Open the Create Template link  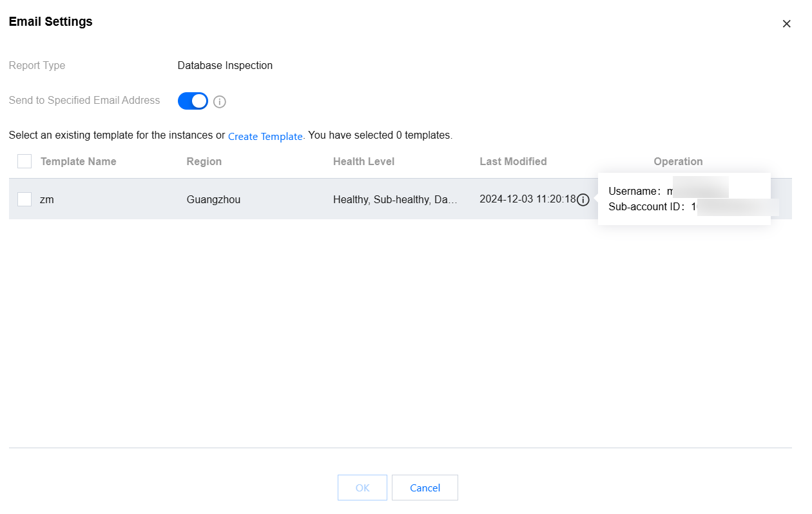tap(266, 136)
